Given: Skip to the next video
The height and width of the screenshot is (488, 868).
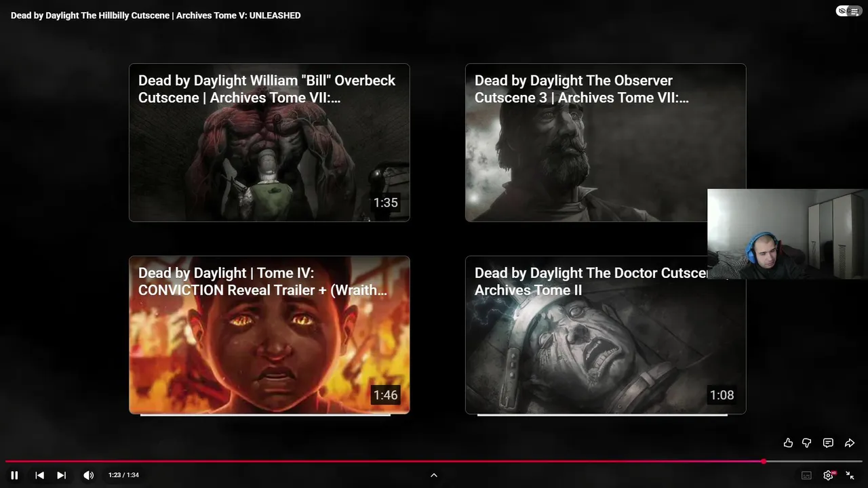Looking at the screenshot, I should (x=61, y=475).
